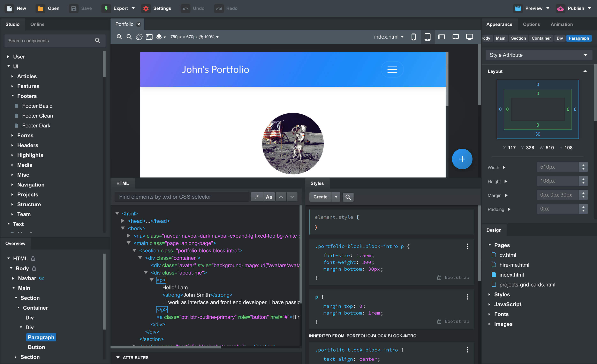Screen dimensions: 597x364
Task: Click the zoom out magnifier icon
Action: (x=129, y=37)
